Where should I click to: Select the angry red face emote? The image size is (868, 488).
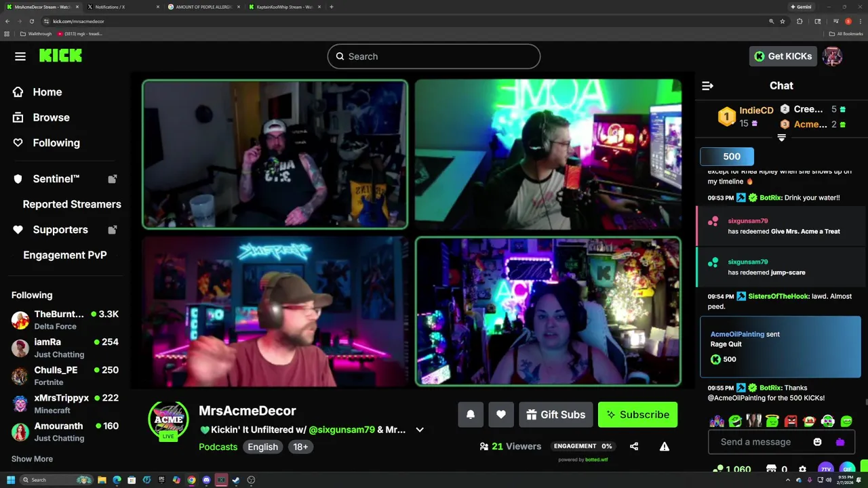791,422
